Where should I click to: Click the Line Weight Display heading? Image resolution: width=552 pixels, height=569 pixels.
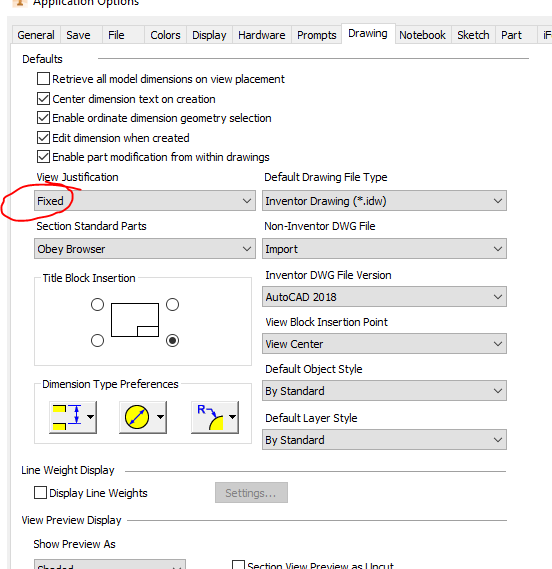68,470
